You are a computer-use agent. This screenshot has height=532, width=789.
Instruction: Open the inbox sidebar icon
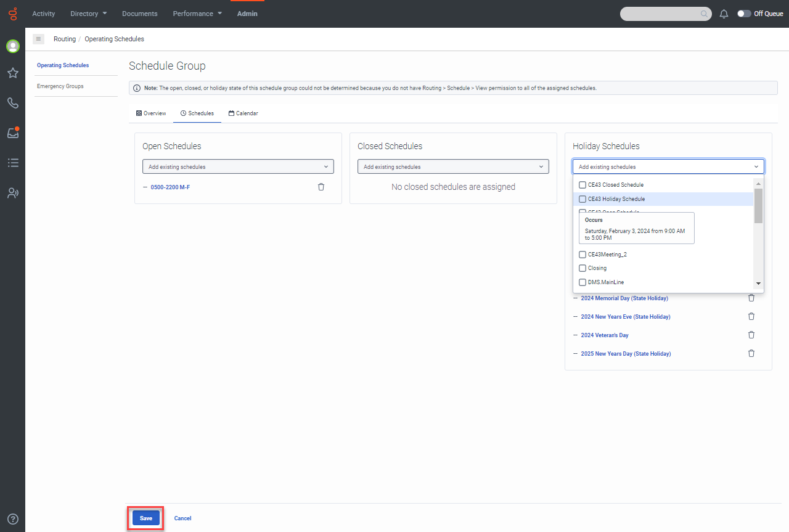(x=12, y=133)
